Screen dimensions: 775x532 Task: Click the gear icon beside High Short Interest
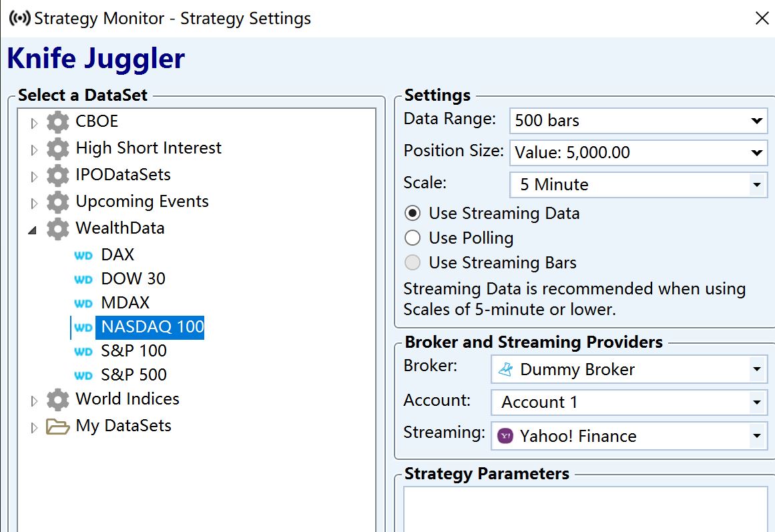(58, 149)
